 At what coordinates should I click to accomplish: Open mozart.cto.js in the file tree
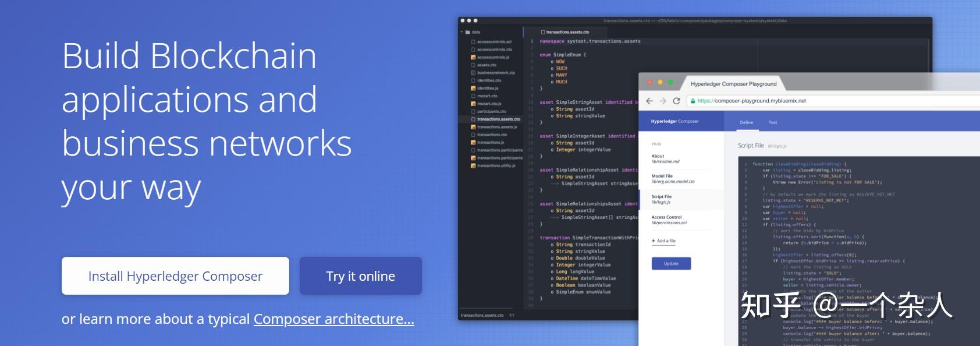(x=489, y=104)
